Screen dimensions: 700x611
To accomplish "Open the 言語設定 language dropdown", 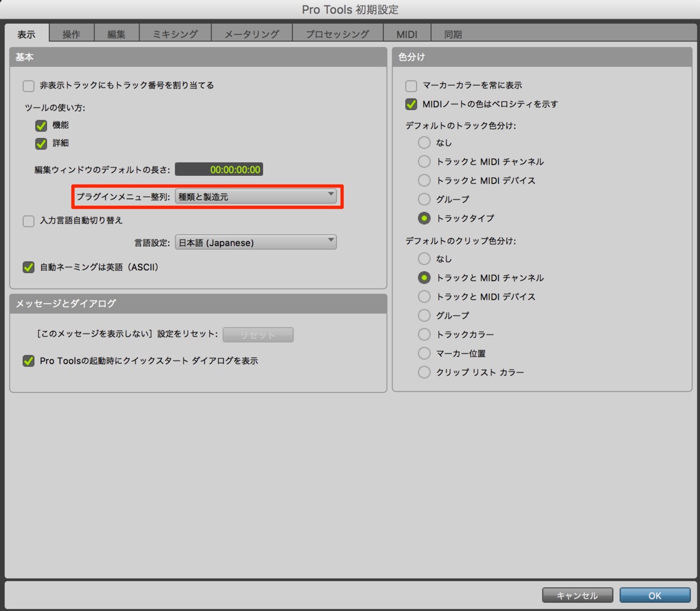I will click(256, 243).
